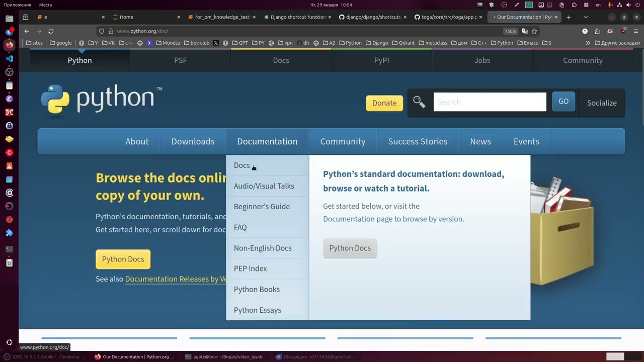Open the 'Qdrant' bookmarks folder

pyautogui.click(x=403, y=43)
